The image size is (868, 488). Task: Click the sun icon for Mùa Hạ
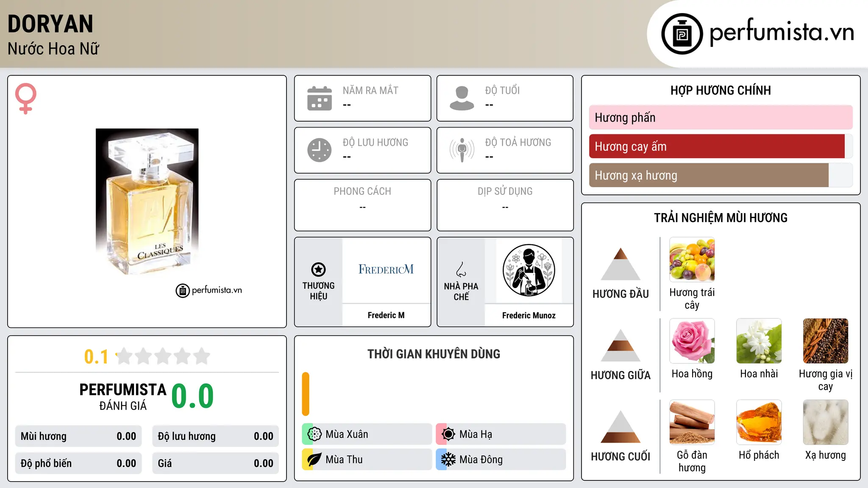pos(448,434)
